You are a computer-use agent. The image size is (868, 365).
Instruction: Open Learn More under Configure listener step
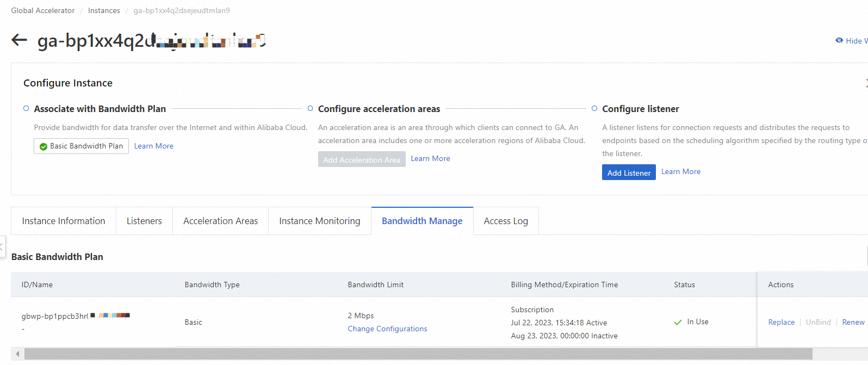tap(681, 171)
